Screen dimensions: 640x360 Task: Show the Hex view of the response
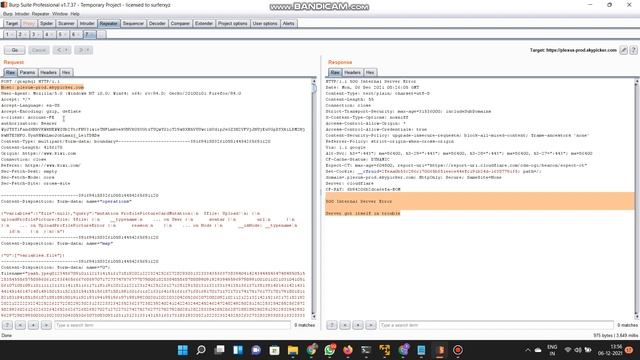[370, 72]
